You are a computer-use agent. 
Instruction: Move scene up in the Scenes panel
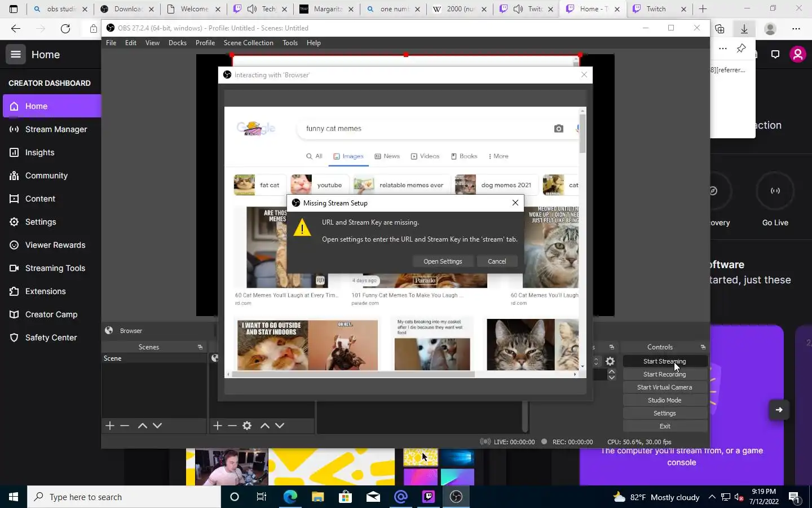[143, 426]
